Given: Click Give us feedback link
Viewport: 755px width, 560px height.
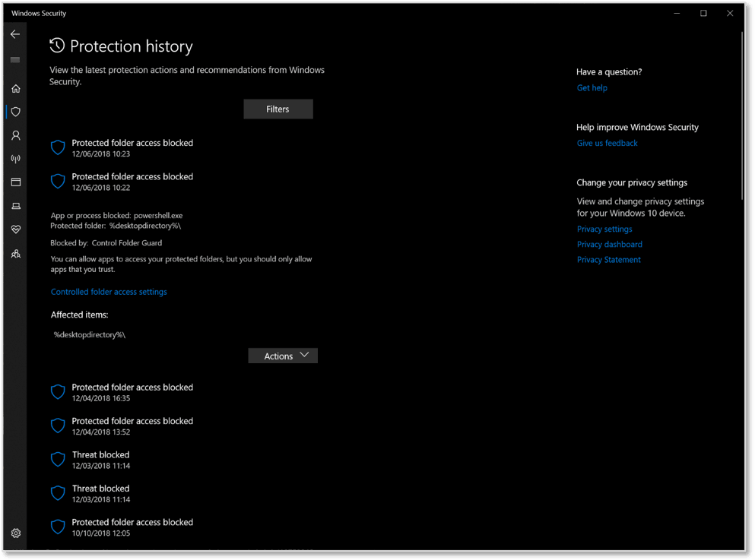Looking at the screenshot, I should (x=607, y=143).
